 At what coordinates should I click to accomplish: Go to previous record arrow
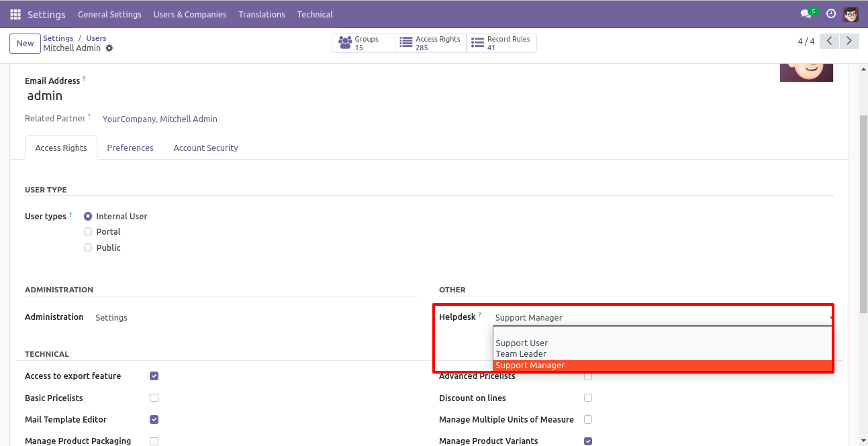(x=830, y=42)
